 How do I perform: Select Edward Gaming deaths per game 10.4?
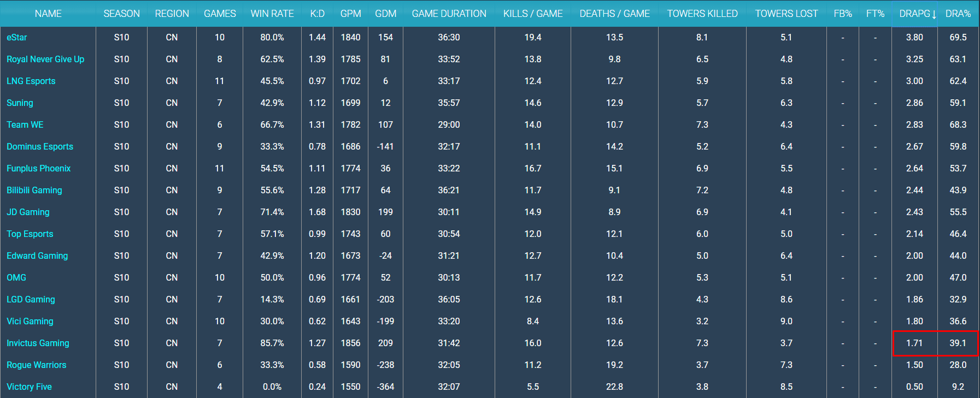(614, 256)
